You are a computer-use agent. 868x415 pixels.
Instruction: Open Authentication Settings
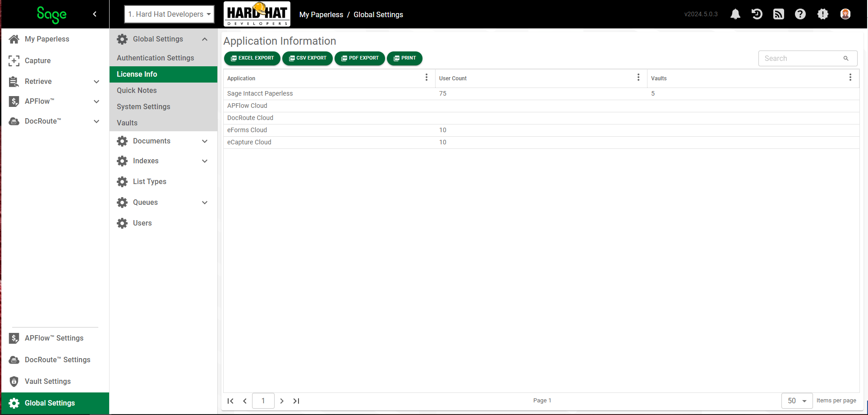[163, 58]
